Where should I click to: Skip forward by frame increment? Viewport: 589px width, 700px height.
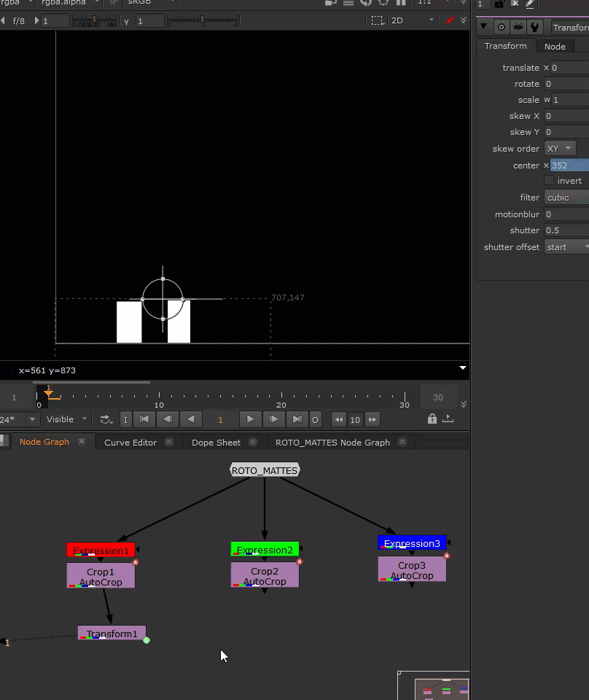pyautogui.click(x=372, y=419)
